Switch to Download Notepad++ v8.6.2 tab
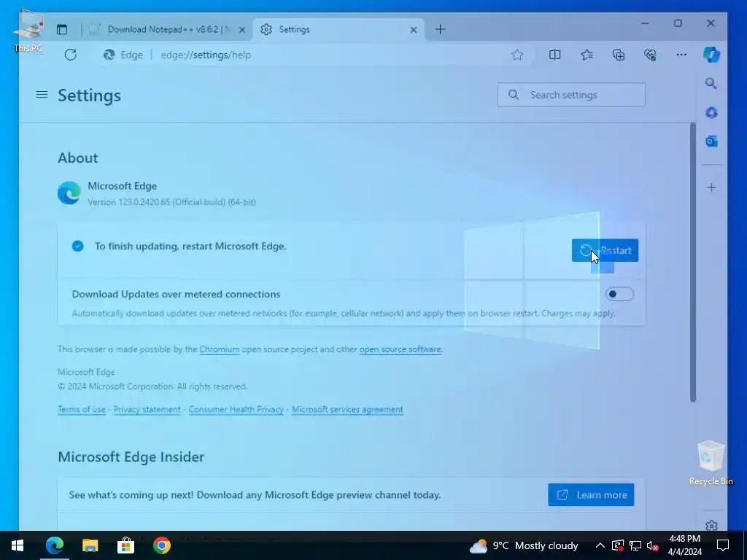 coord(169,29)
